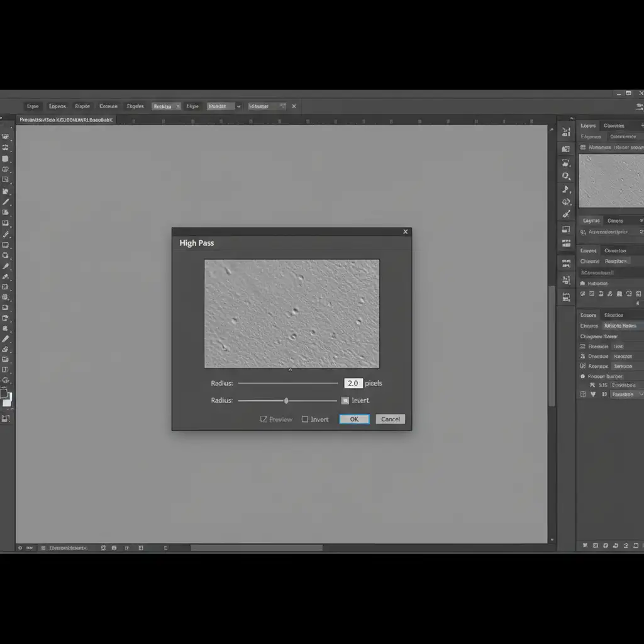
Task: Toggle the filled checkbox on second Radius row
Action: point(345,401)
